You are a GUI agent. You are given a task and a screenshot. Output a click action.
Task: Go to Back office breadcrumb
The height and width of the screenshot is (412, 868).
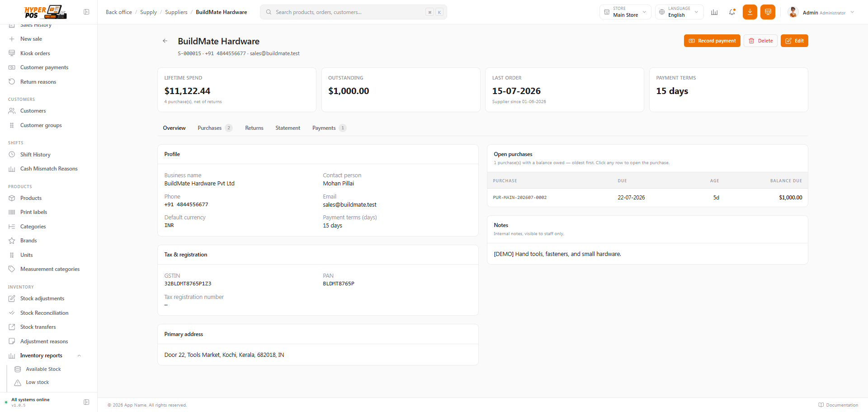[119, 12]
